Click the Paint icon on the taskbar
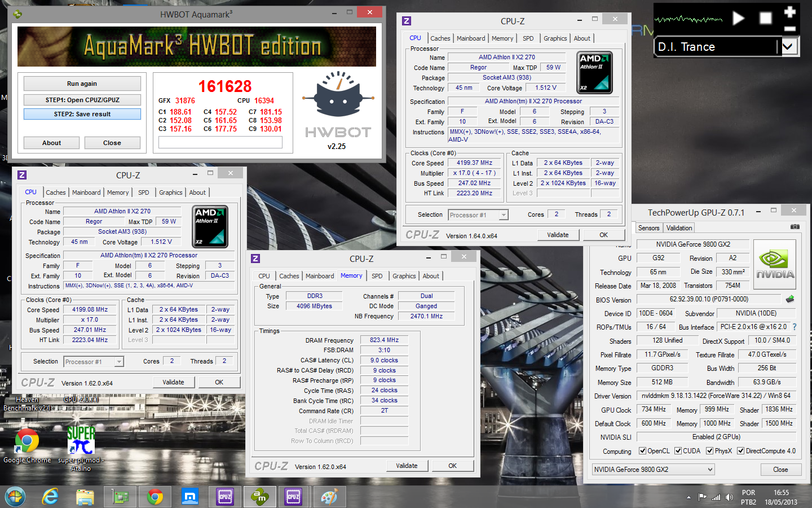812x508 pixels. click(x=329, y=497)
